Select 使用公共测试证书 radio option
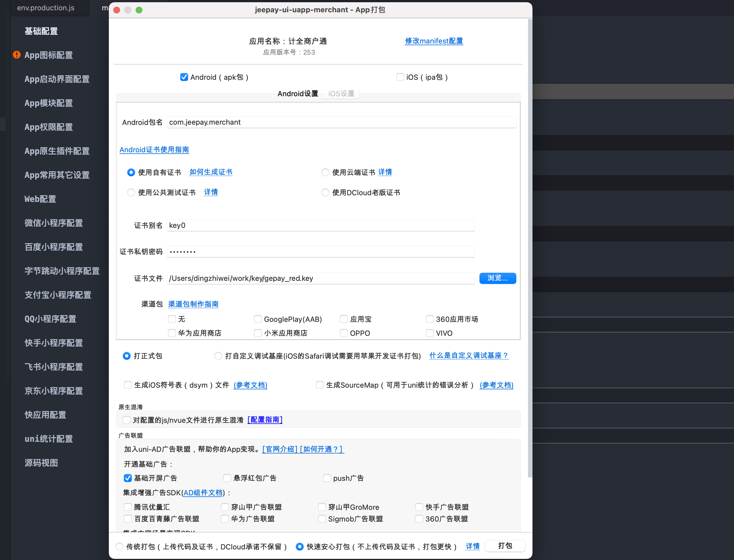The image size is (734, 560). point(131,192)
